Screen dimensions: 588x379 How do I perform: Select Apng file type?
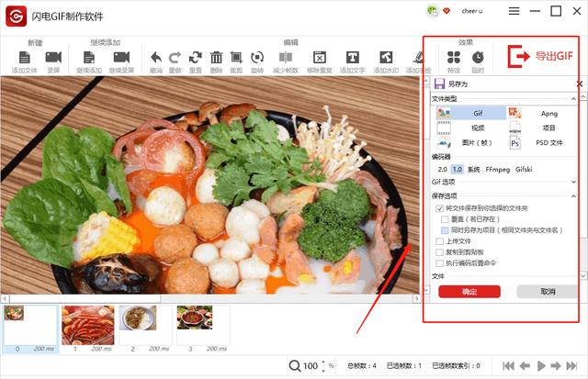point(541,113)
